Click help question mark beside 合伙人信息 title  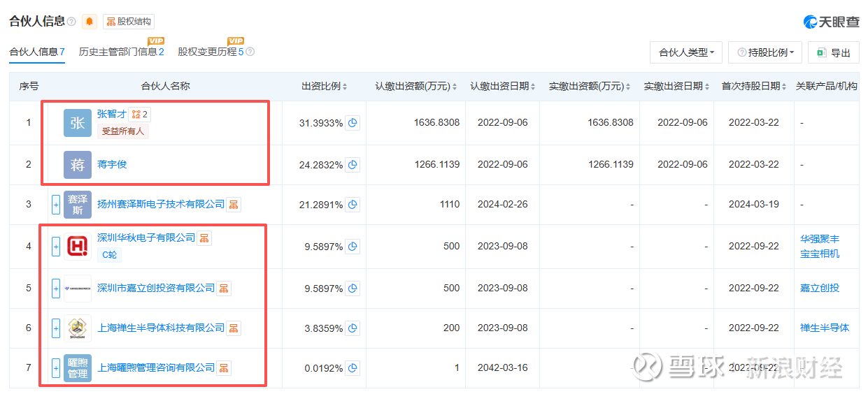point(71,22)
